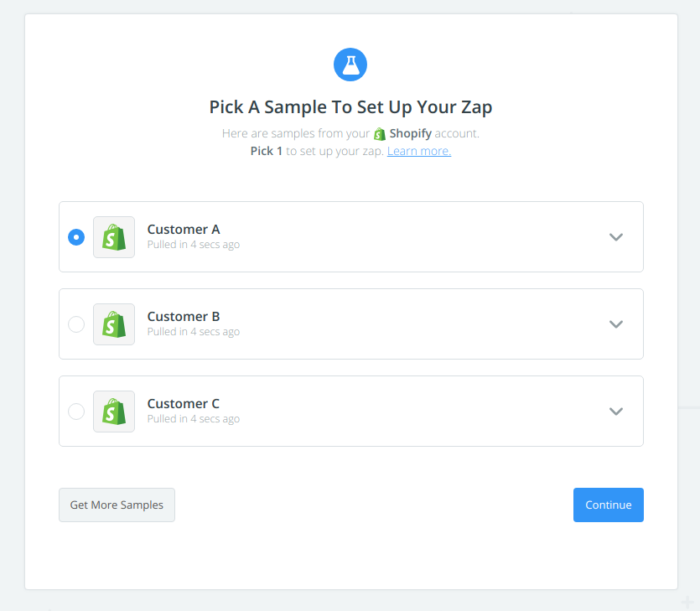Open the Learn more link
Screen dimensions: 700x611
(419, 151)
